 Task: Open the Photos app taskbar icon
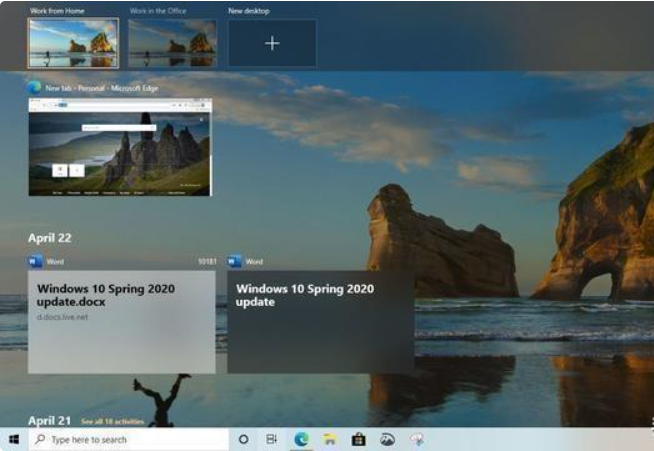click(x=387, y=439)
